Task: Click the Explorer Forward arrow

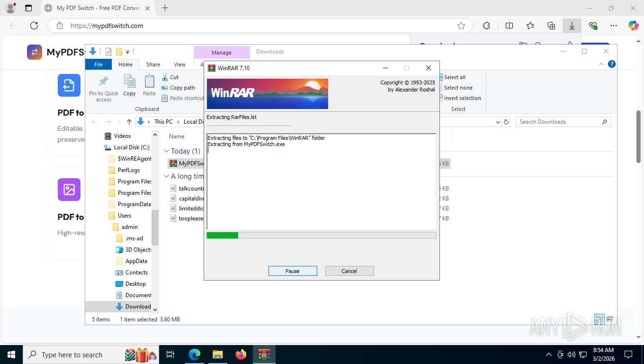Action: [x=108, y=122]
